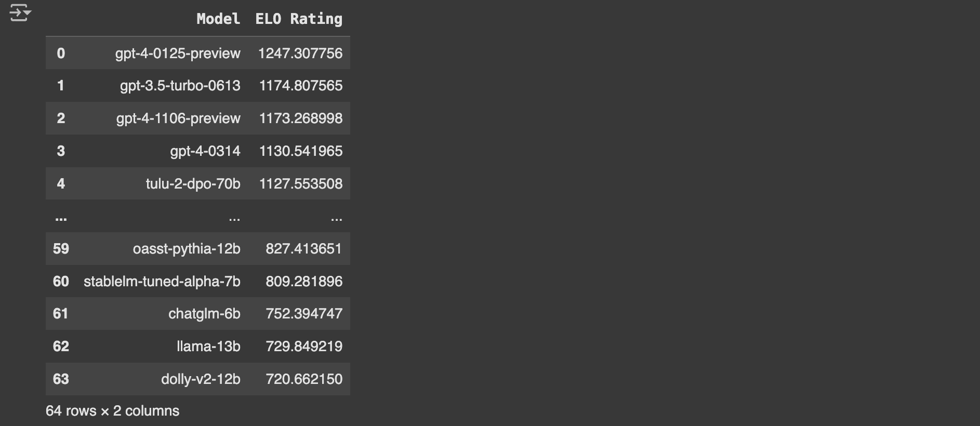Click the rating 1127.553508
The image size is (980, 426).
301,184
